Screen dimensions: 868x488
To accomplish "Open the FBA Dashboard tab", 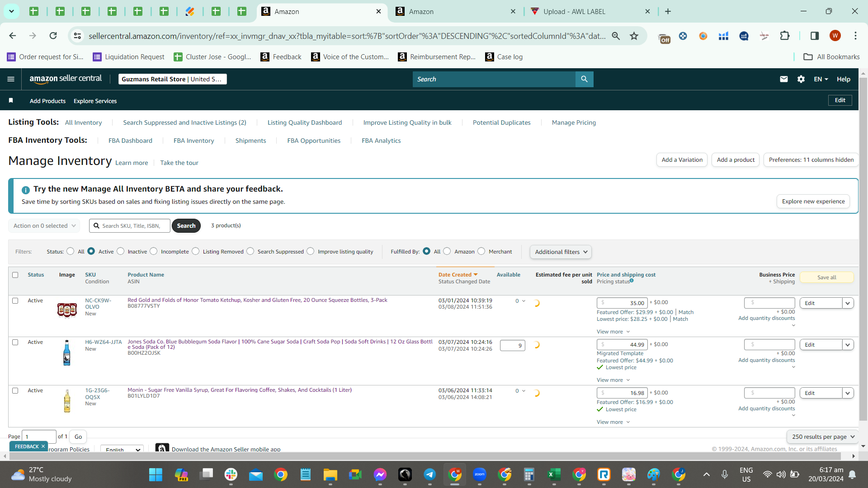I will click(x=130, y=141).
